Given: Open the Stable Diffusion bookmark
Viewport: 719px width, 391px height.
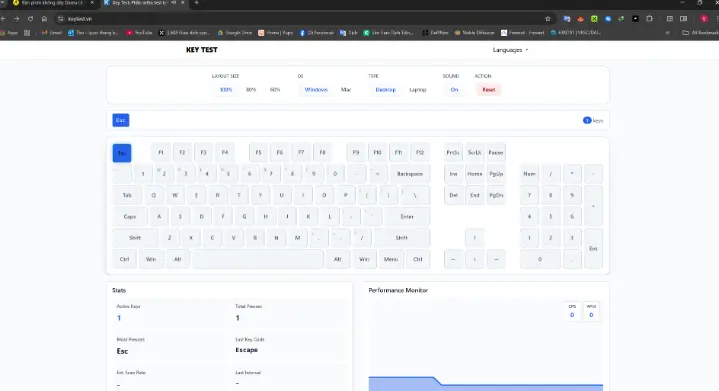Looking at the screenshot, I should pyautogui.click(x=475, y=33).
